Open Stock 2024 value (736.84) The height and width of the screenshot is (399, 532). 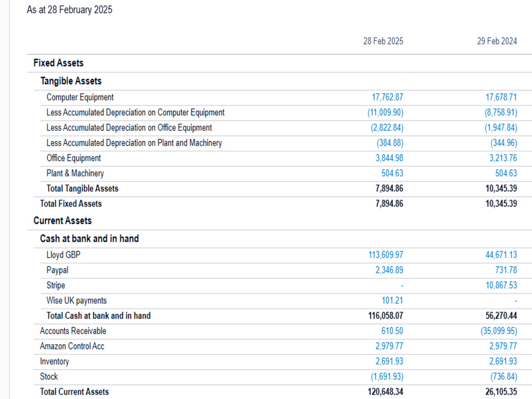(503, 377)
